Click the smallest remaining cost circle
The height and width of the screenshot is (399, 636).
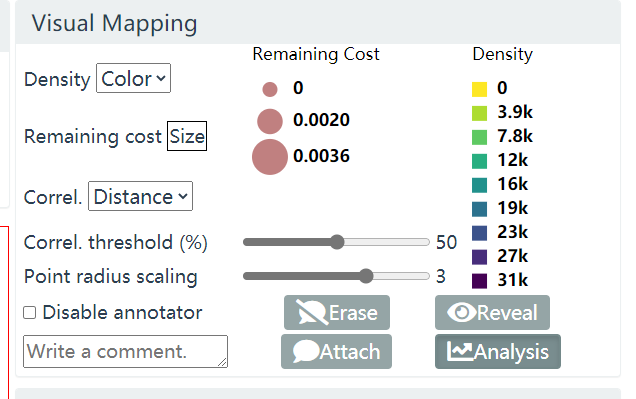point(270,89)
